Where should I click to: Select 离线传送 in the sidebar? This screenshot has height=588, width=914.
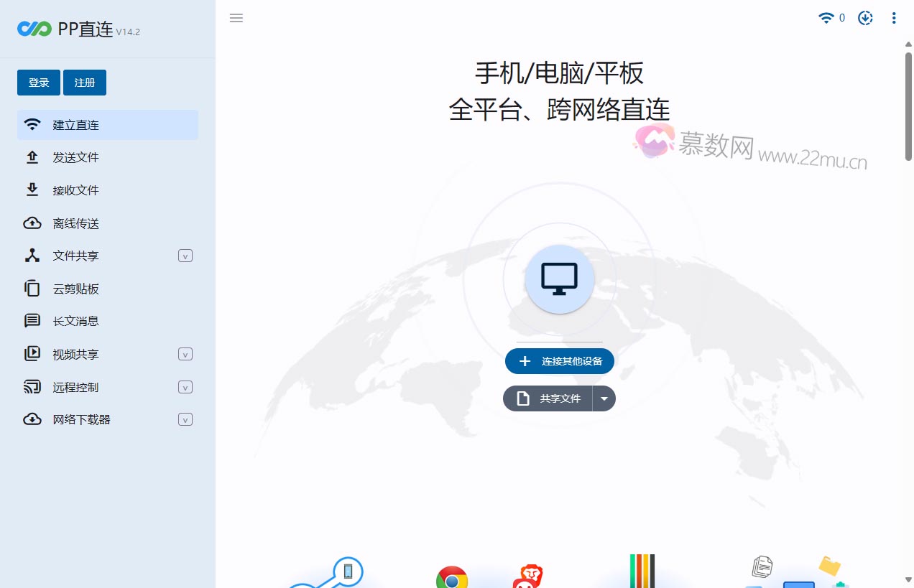point(75,223)
